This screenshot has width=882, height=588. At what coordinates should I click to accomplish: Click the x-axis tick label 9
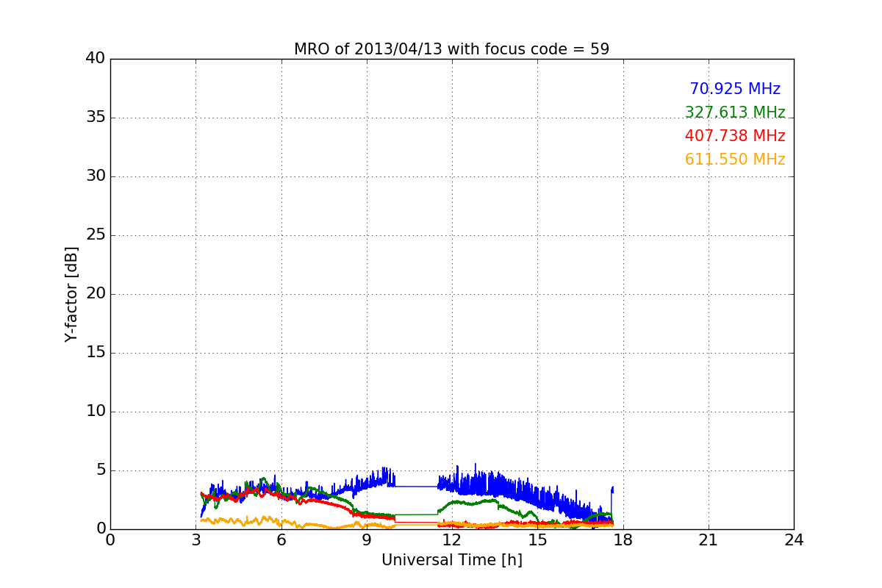point(367,540)
